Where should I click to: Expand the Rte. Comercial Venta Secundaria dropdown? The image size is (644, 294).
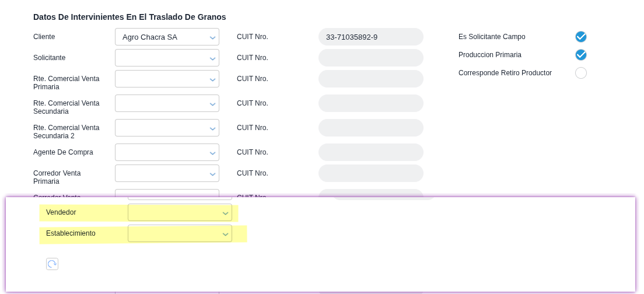click(167, 103)
